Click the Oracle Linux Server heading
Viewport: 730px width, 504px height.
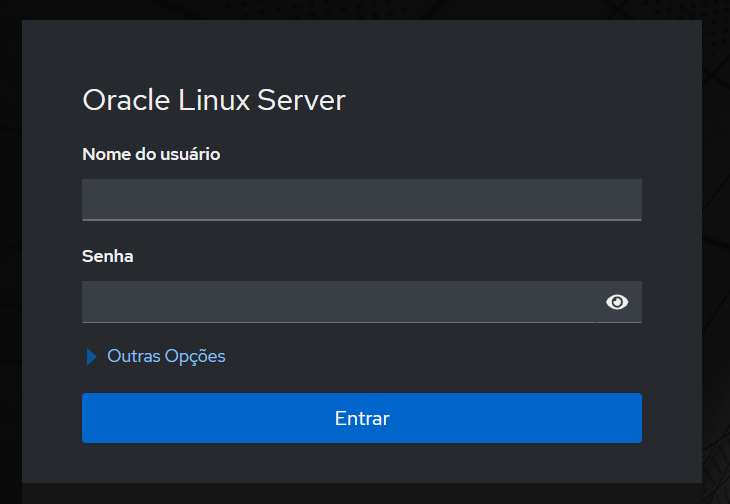(x=213, y=100)
